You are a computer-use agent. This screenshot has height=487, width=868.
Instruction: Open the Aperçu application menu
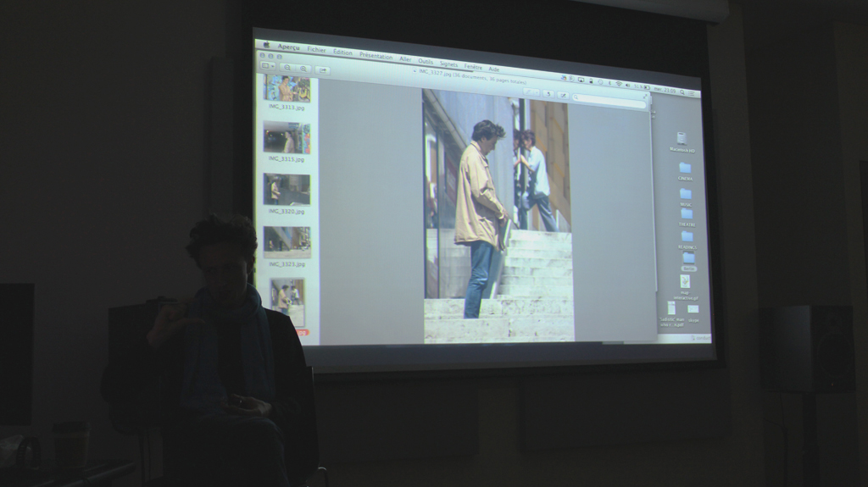tap(288, 47)
